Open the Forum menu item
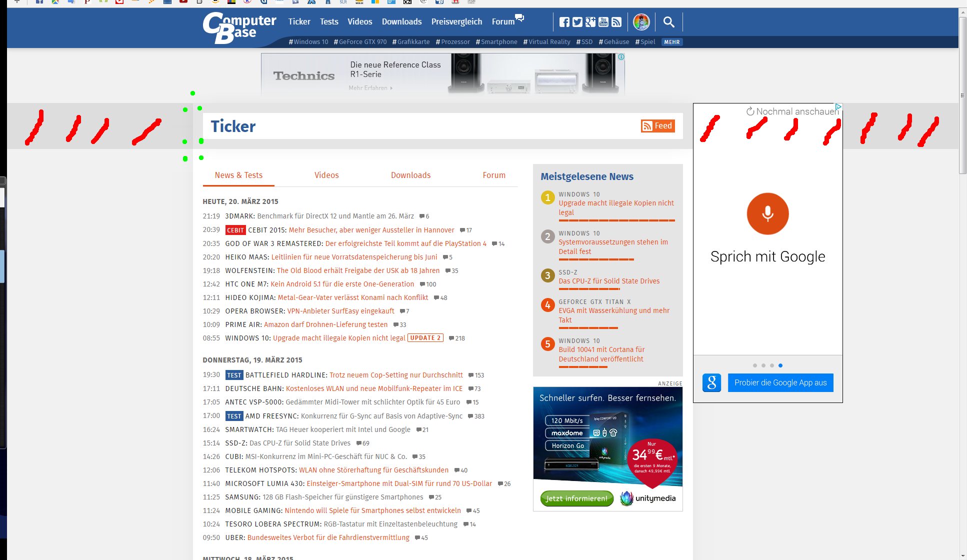 (x=503, y=21)
